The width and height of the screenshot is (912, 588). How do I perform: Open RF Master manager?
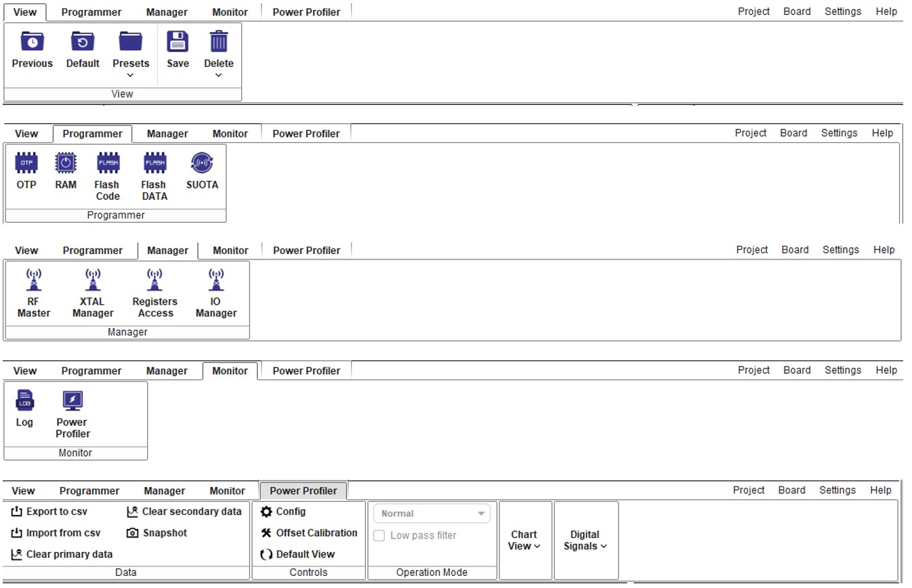click(33, 280)
